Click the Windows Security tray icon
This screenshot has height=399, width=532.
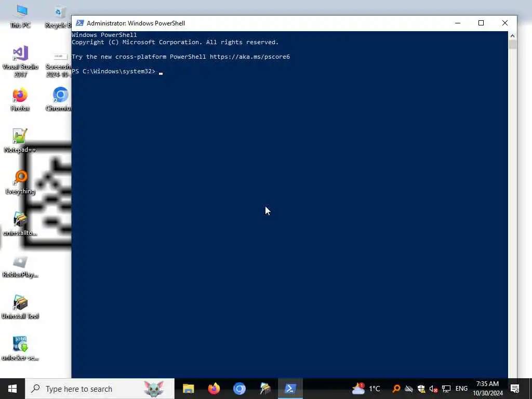click(421, 389)
